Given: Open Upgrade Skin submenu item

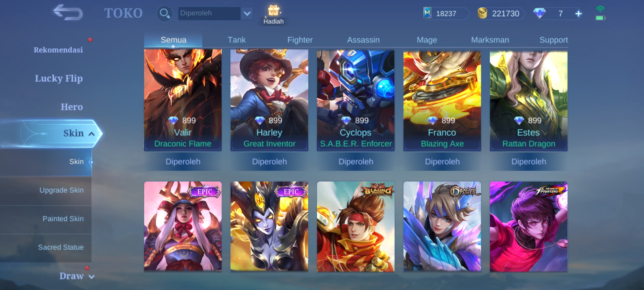Looking at the screenshot, I should 61,190.
